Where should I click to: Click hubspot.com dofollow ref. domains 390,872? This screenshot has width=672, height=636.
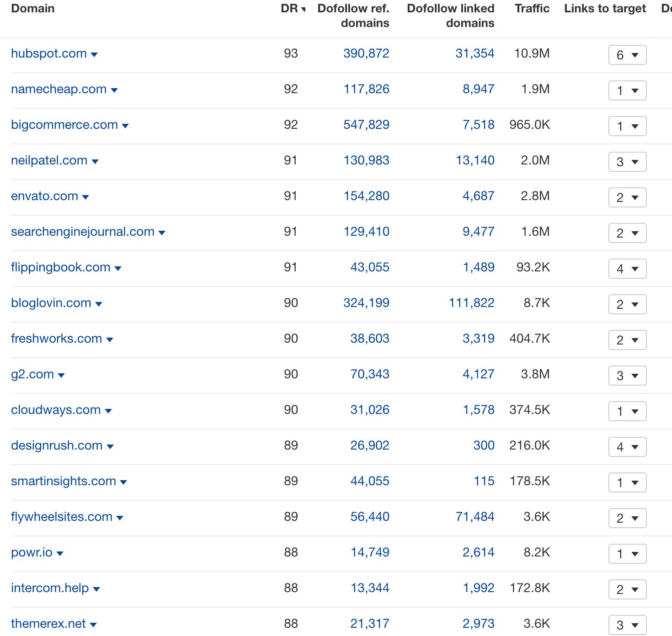(x=366, y=53)
